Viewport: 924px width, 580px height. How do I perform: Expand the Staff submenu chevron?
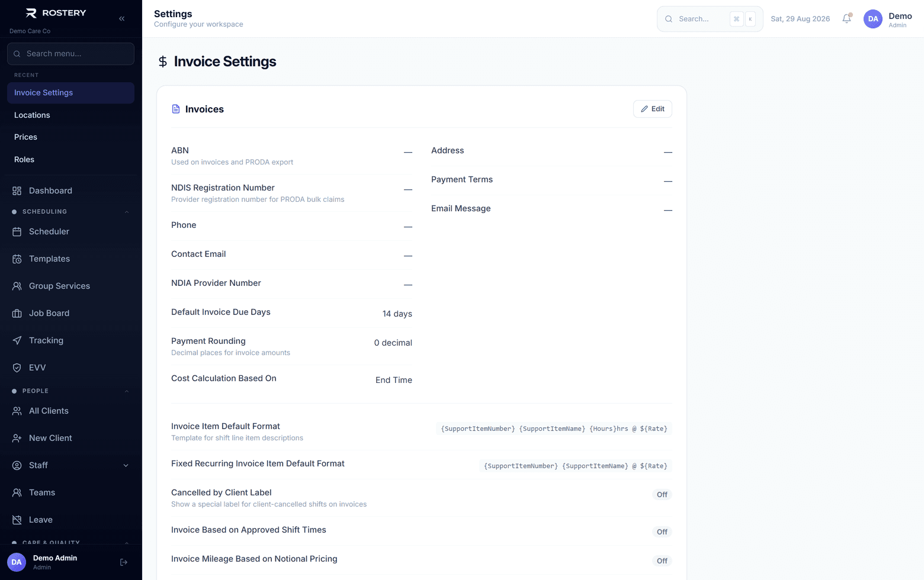coord(126,465)
